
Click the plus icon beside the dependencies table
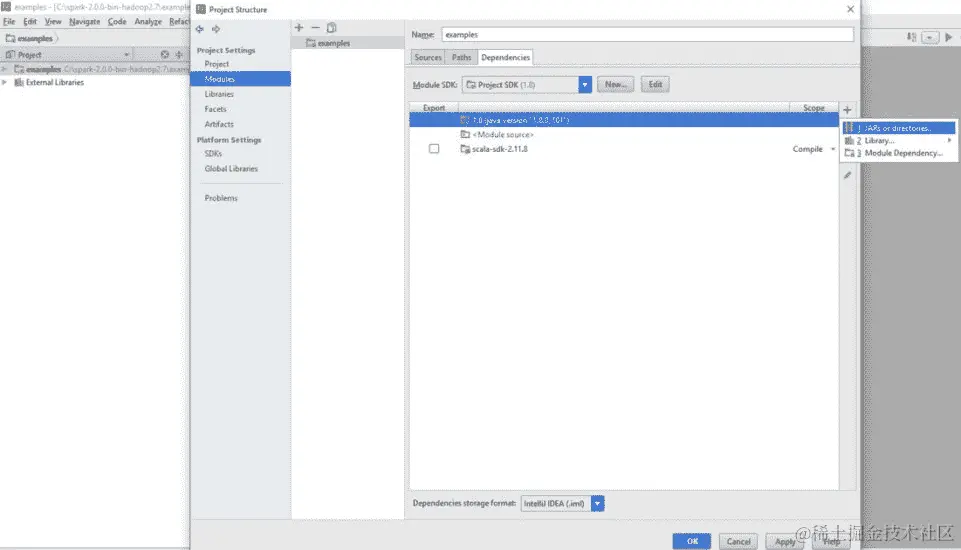click(x=847, y=110)
